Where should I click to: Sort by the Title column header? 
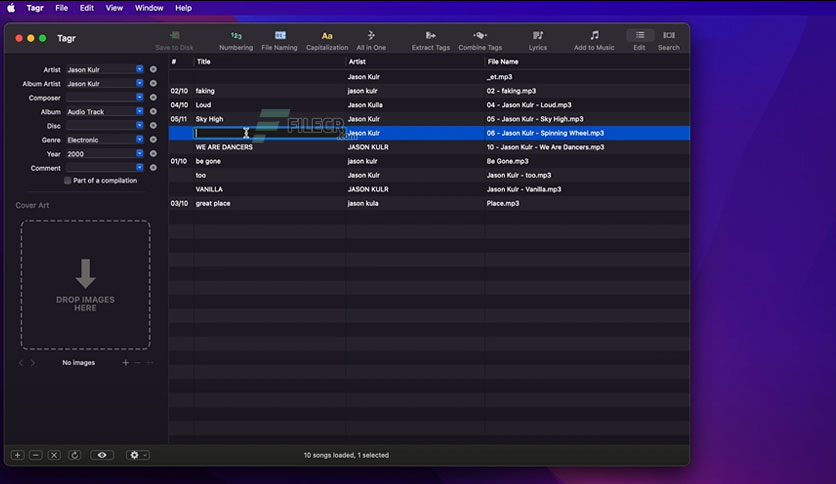pos(270,62)
